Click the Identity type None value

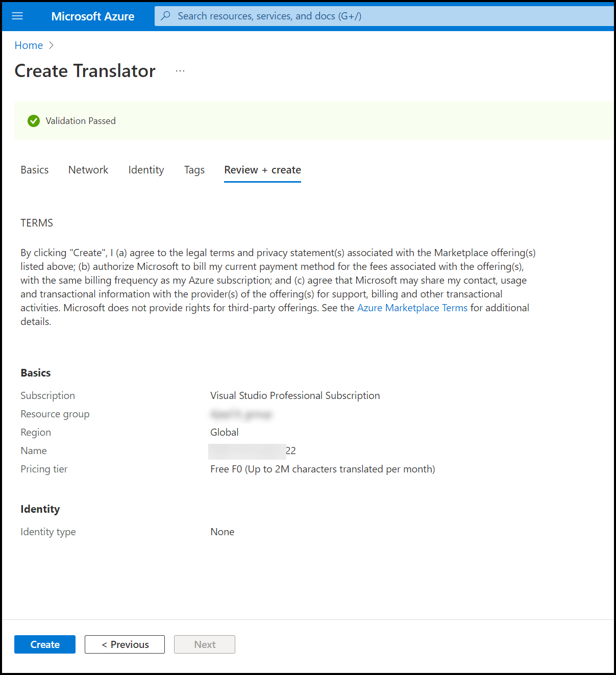[223, 532]
